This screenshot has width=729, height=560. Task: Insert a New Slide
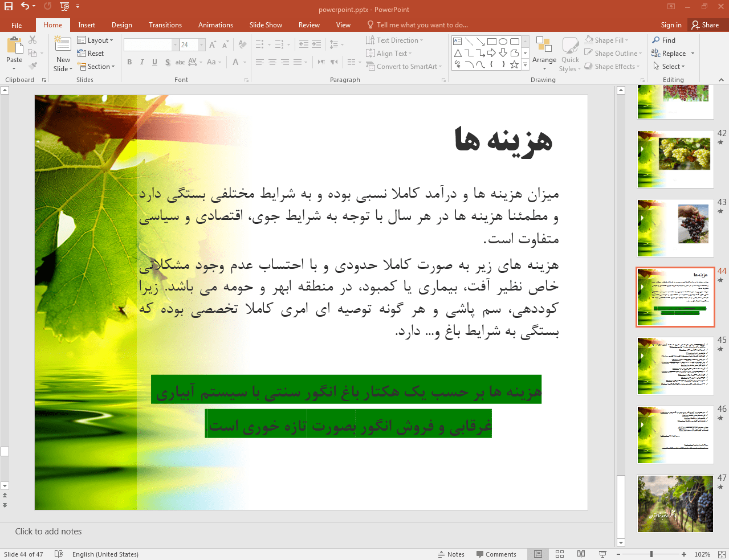click(63, 46)
